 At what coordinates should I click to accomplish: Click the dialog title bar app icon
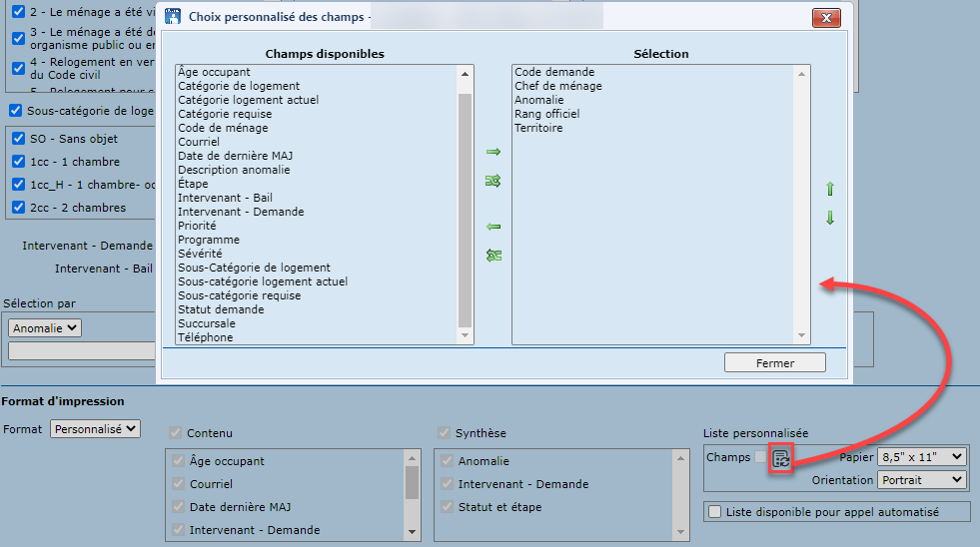pos(173,17)
